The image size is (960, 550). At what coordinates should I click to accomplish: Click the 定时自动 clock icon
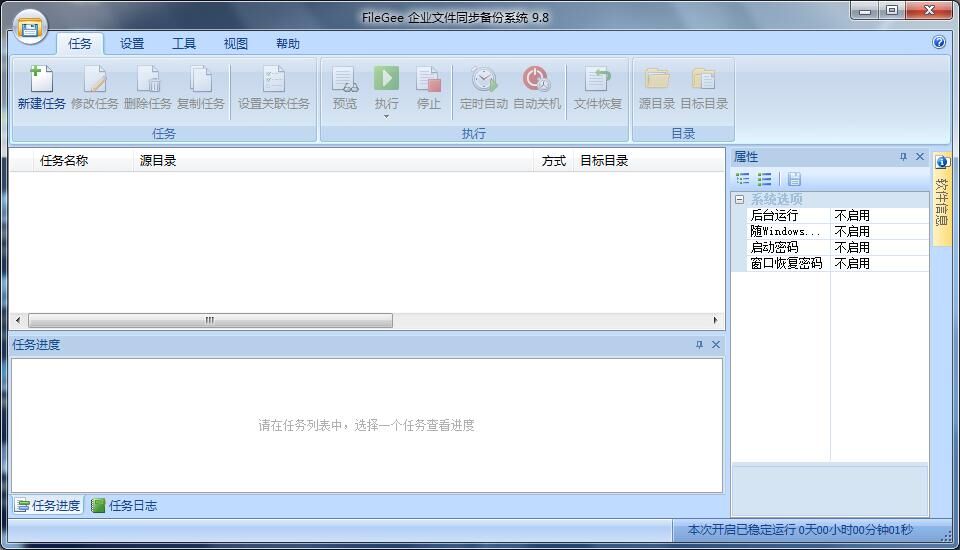tap(484, 79)
